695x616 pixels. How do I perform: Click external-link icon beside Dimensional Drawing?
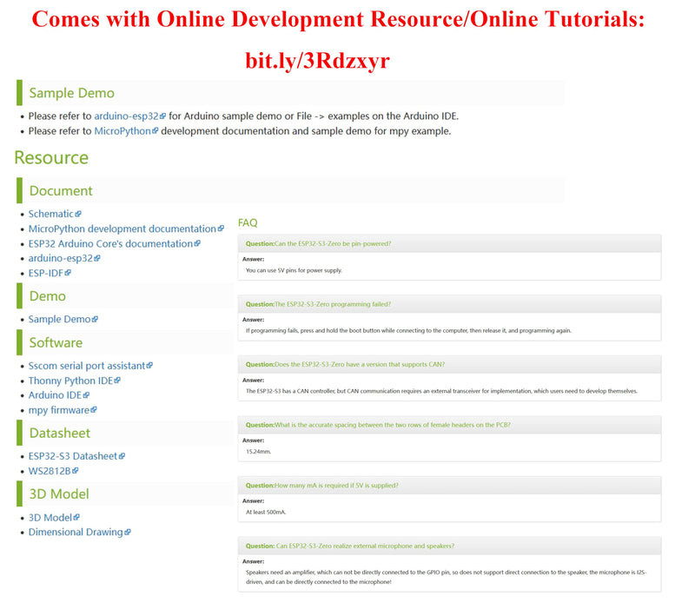[128, 533]
